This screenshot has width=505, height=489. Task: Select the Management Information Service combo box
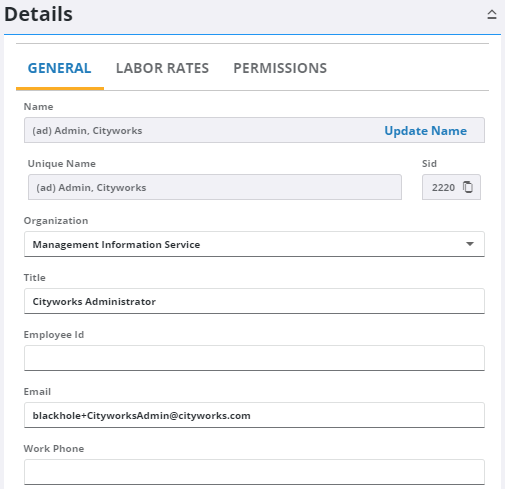click(x=254, y=244)
